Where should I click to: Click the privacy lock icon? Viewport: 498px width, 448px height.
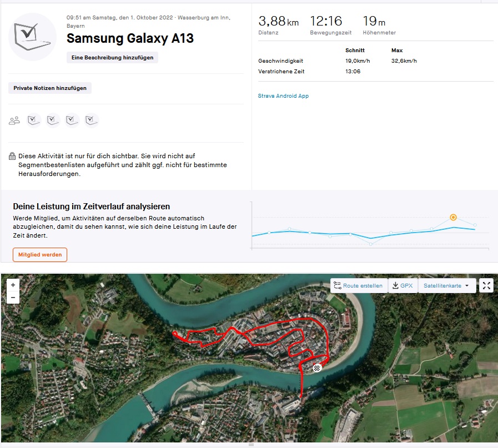[x=12, y=157]
